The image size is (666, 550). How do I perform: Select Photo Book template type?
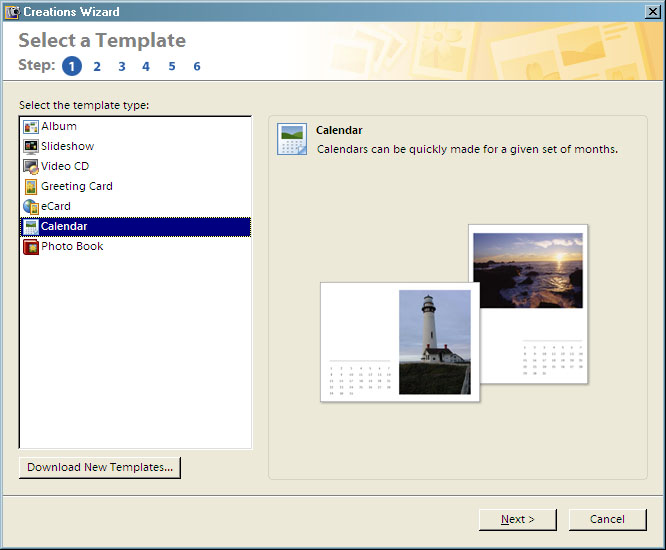point(72,247)
